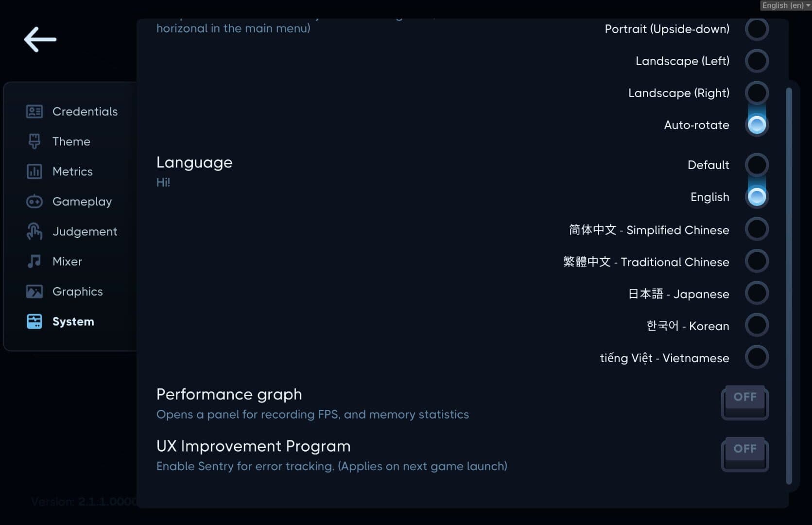Click the Theme paintbrush icon
The height and width of the screenshot is (525, 812).
34,141
